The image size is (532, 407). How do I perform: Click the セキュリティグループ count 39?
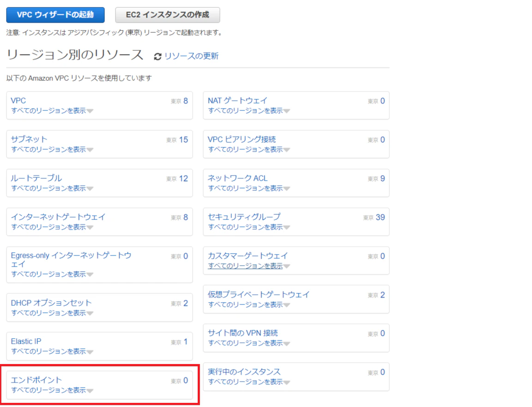coord(381,217)
